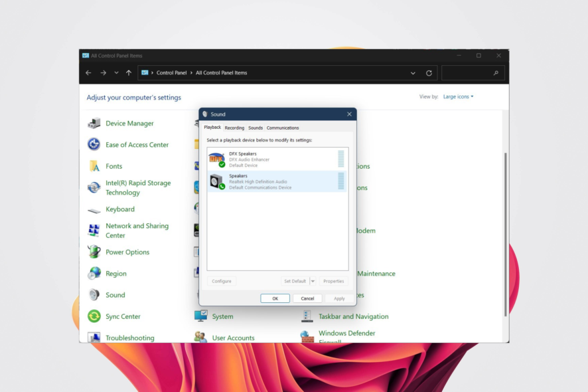This screenshot has height=392, width=588.
Task: Open the Fonts folder icon
Action: point(94,166)
